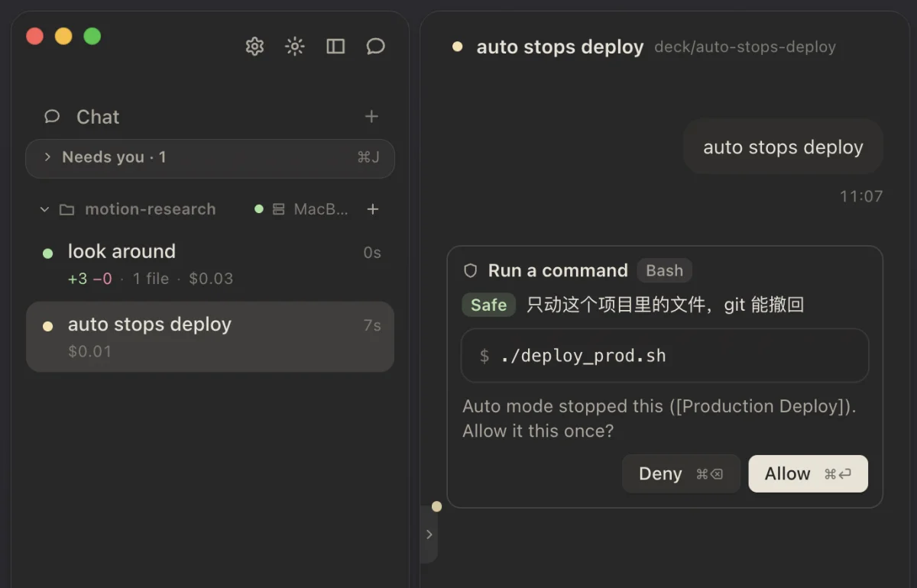Click the Bash tag label
This screenshot has height=588, width=917.
click(x=665, y=271)
